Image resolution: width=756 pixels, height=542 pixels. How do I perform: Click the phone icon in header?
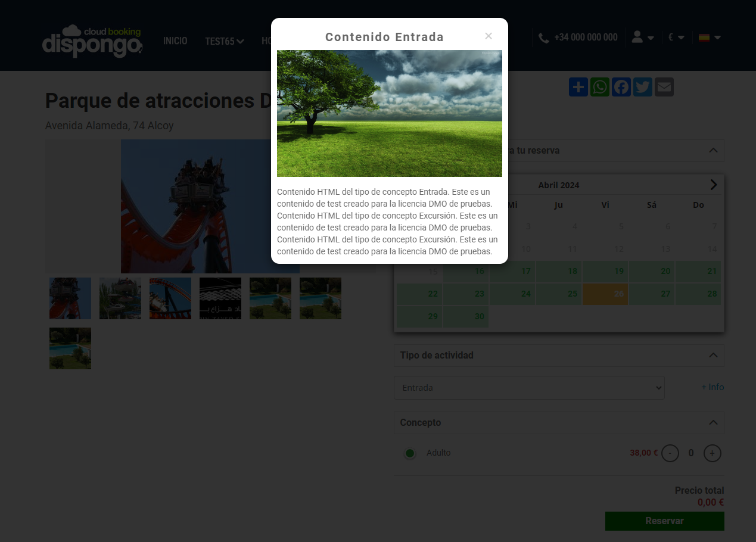543,38
